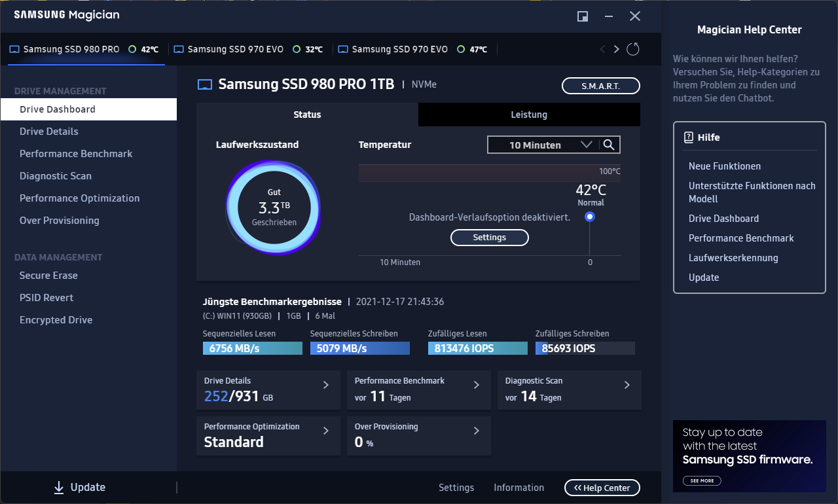Viewport: 838px width, 504px height.
Task: Expand the Over Provisioning tile chevron
Action: [476, 431]
